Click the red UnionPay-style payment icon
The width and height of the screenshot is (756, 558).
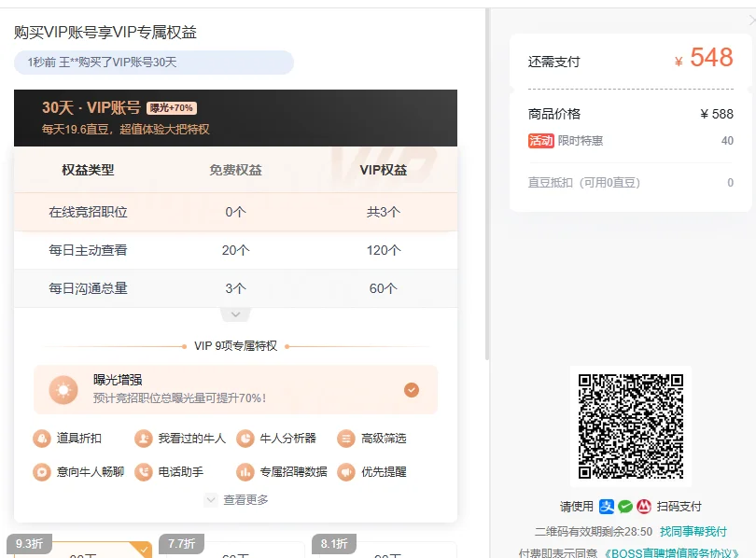click(x=644, y=507)
